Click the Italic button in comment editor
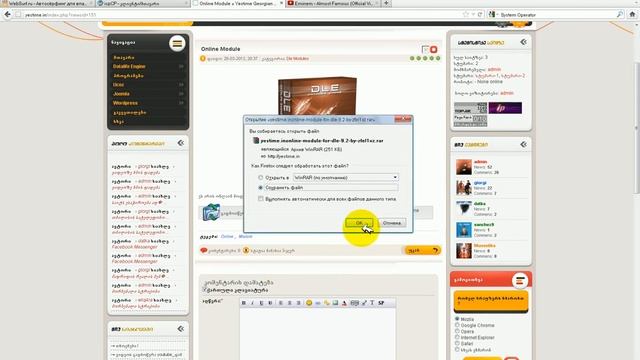640x360 pixels. 252,303
